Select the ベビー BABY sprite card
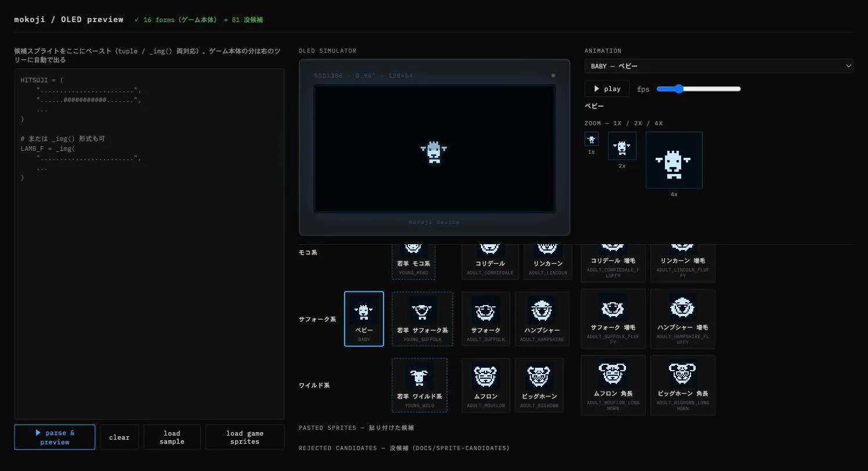The image size is (868, 471). [x=364, y=319]
